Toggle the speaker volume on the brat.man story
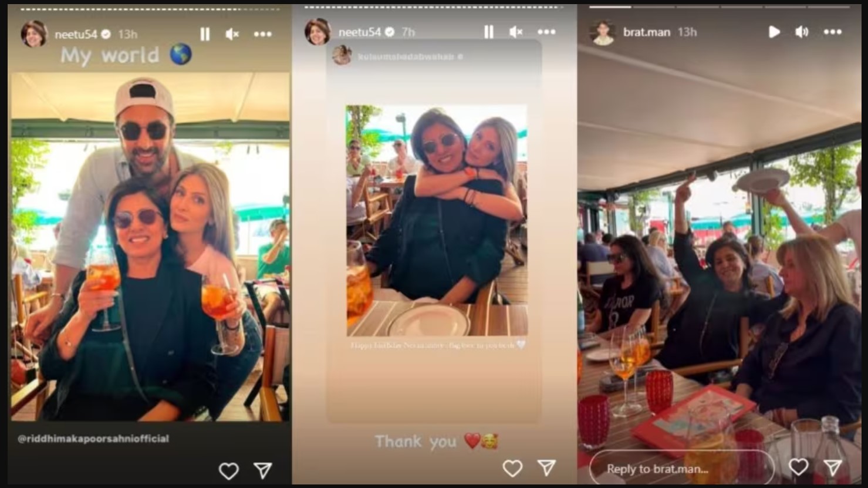This screenshot has height=488, width=868. [802, 32]
